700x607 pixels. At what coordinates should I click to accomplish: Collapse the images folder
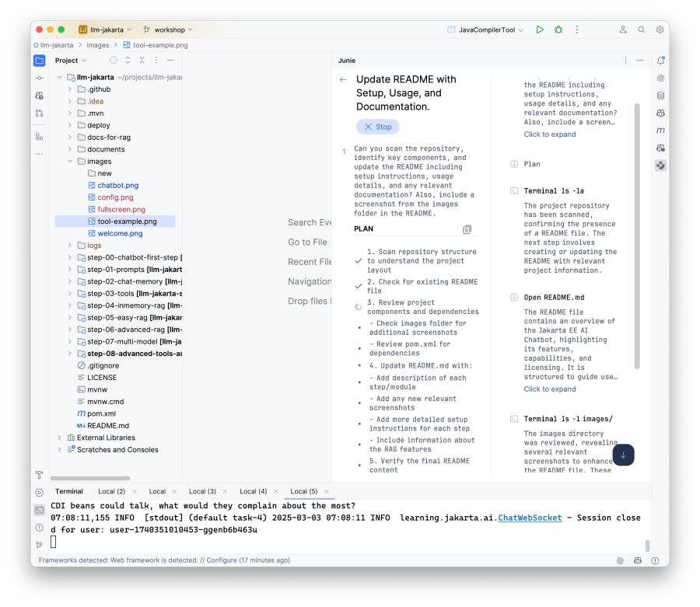[70, 162]
